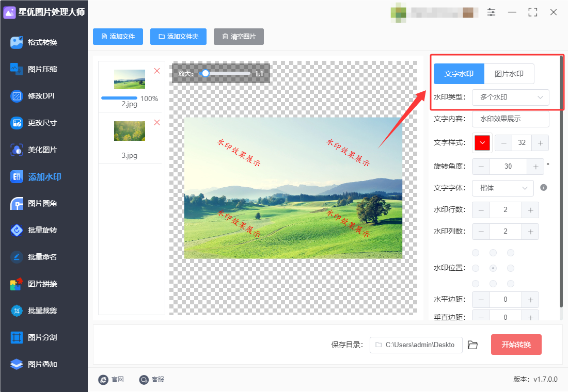Open the red text color dropdown
Image resolution: width=568 pixels, height=392 pixels.
tap(482, 142)
